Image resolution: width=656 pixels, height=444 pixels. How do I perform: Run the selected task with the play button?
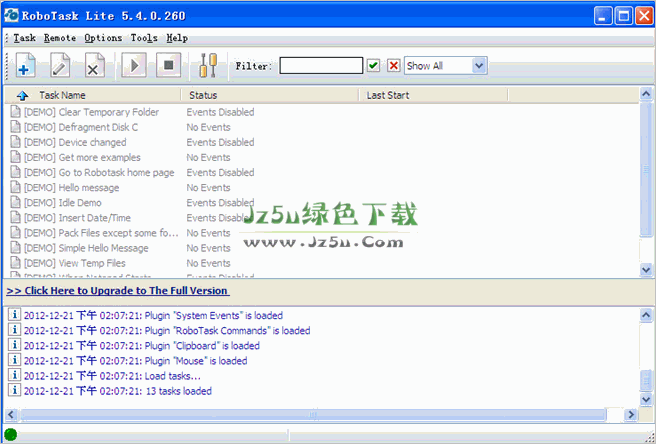coord(134,65)
